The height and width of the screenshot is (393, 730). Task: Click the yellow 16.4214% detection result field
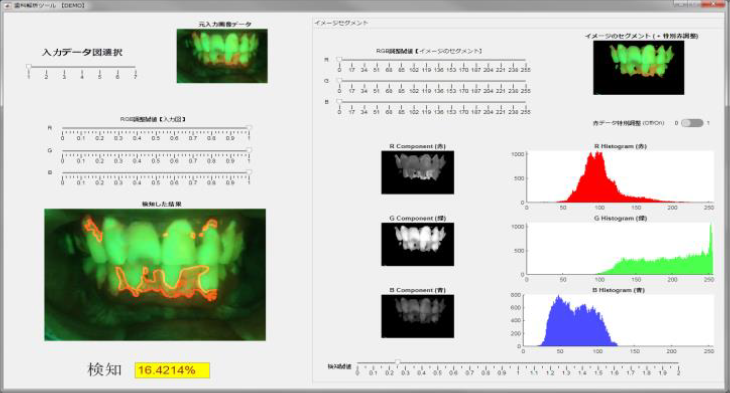pyautogui.click(x=172, y=370)
